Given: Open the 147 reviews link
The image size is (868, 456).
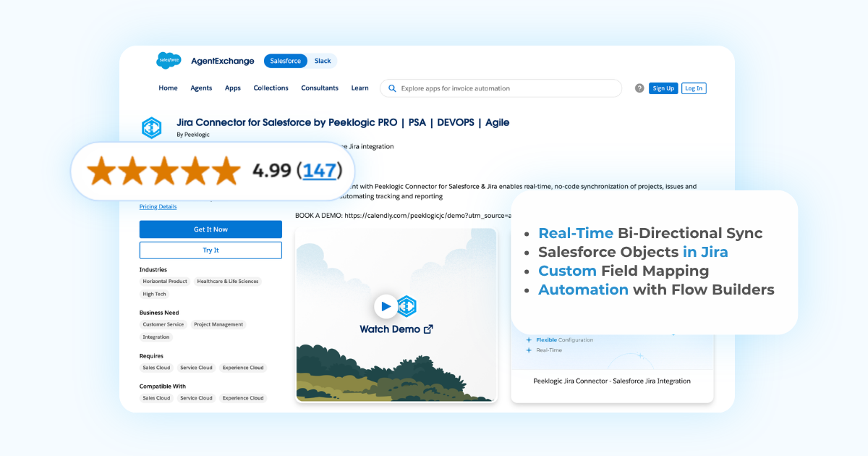Looking at the screenshot, I should (x=319, y=171).
